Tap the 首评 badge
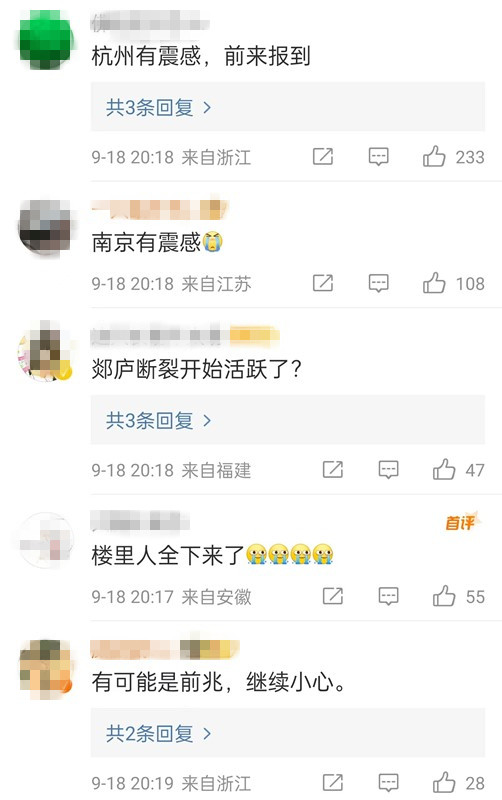 click(463, 522)
